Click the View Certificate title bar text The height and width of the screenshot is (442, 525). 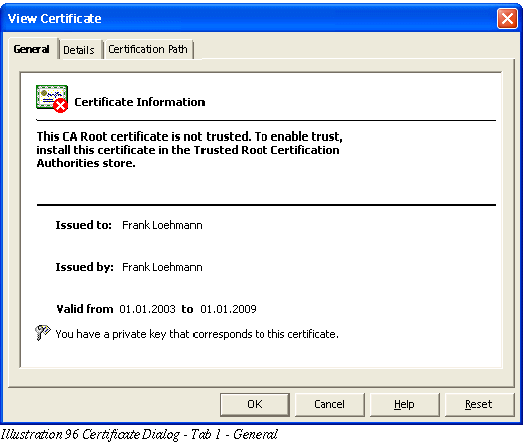coord(55,18)
